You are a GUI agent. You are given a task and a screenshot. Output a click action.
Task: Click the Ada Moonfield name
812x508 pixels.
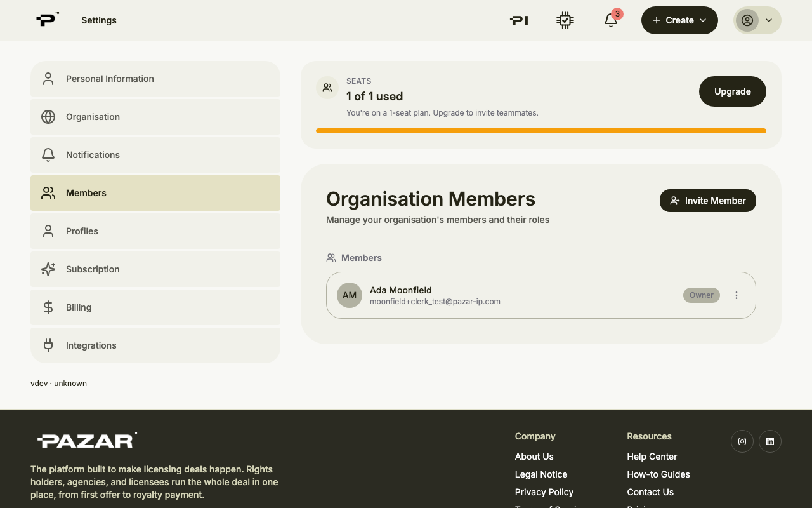pos(401,290)
